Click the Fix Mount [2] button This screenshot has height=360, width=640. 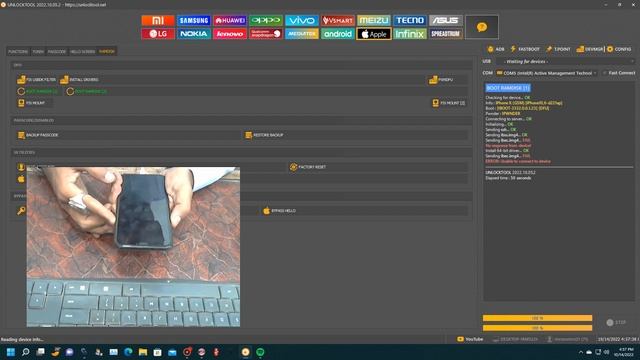(449, 103)
